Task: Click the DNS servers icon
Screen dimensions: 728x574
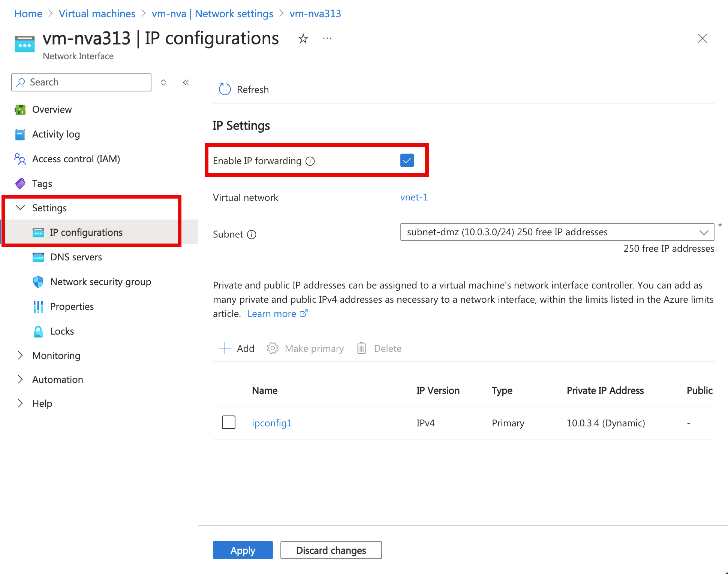Action: click(x=39, y=257)
